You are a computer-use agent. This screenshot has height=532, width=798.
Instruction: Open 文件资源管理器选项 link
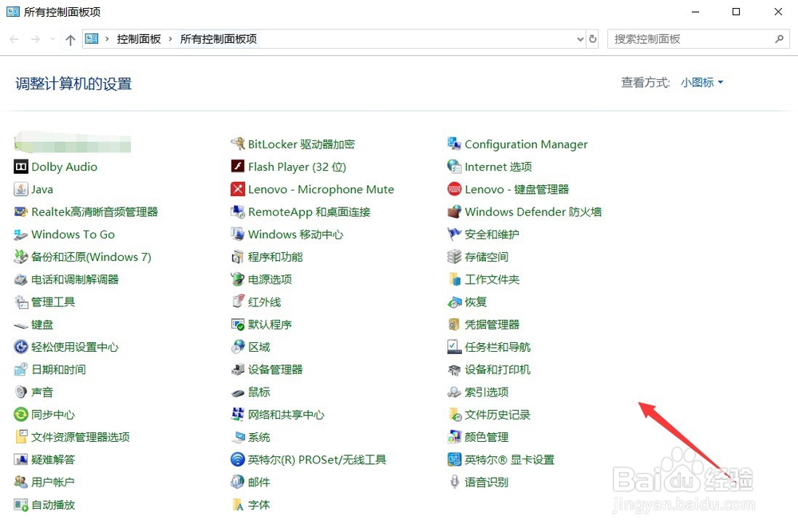click(x=81, y=437)
